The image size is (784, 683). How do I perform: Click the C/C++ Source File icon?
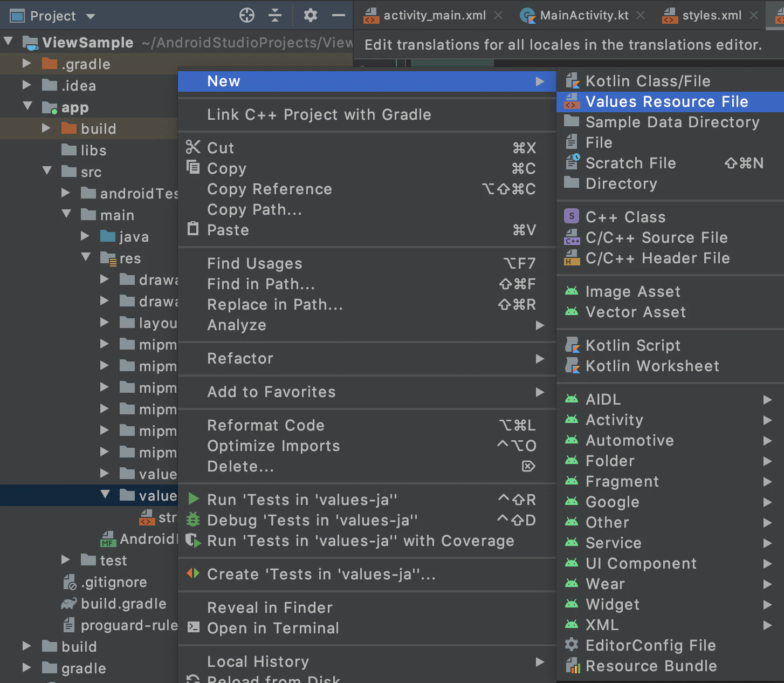point(572,237)
